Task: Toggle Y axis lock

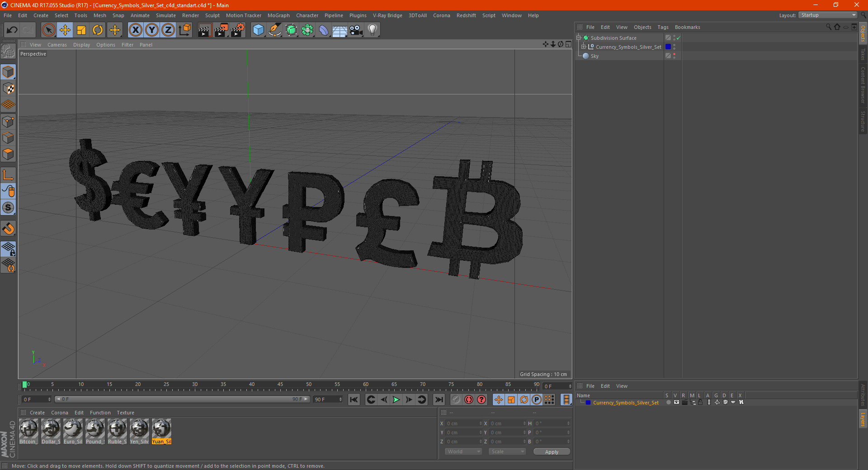Action: pyautogui.click(x=152, y=30)
